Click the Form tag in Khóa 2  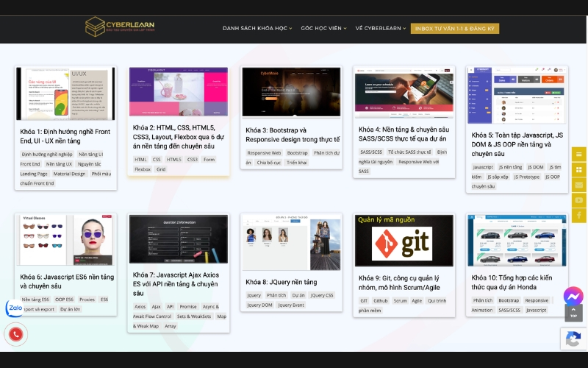(x=209, y=160)
